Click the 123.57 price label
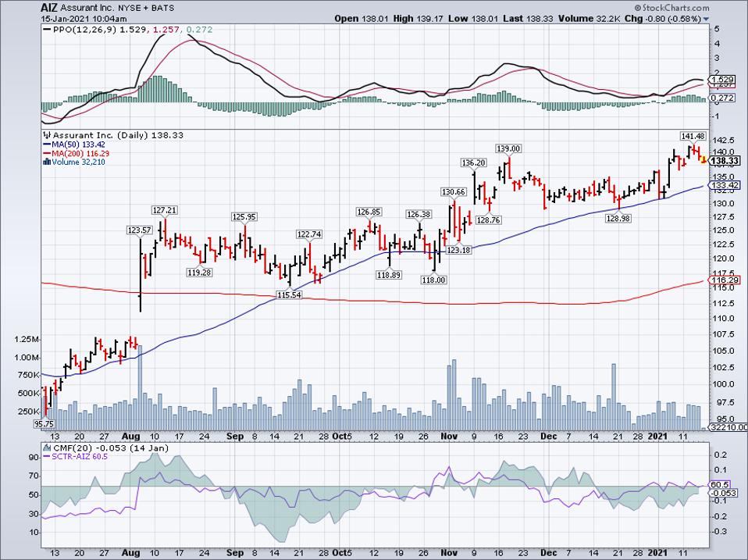 tap(139, 230)
